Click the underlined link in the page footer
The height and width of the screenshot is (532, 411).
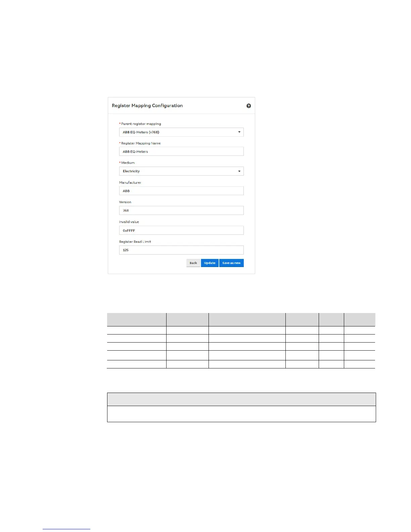tap(66, 529)
